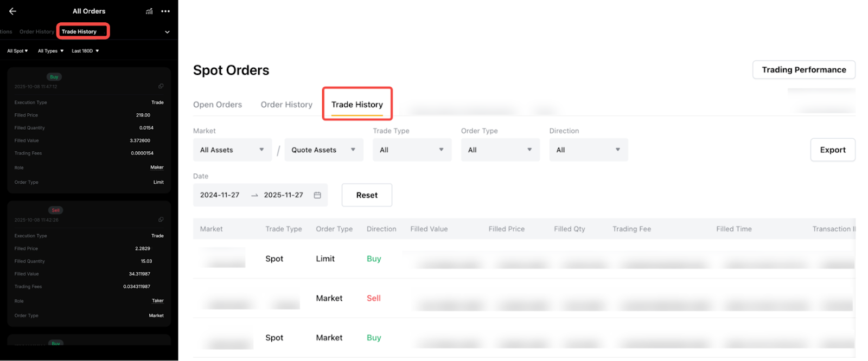Viewport: 868px width, 361px height.
Task: Switch to the Open Orders tab
Action: coord(218,105)
